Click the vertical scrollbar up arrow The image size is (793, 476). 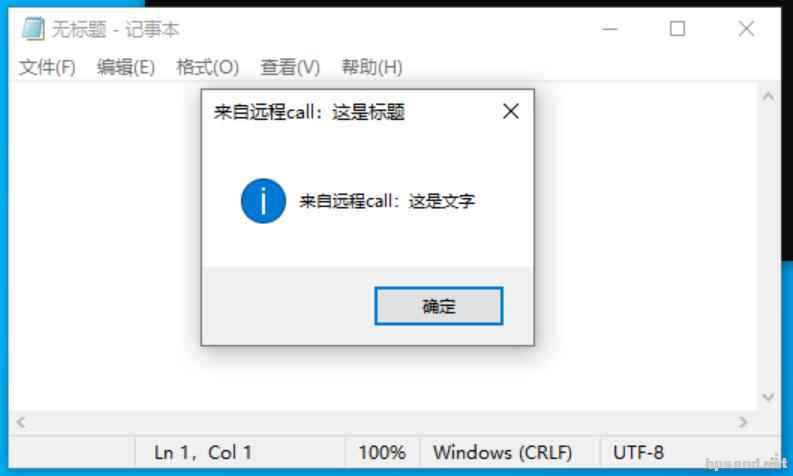pos(768,96)
